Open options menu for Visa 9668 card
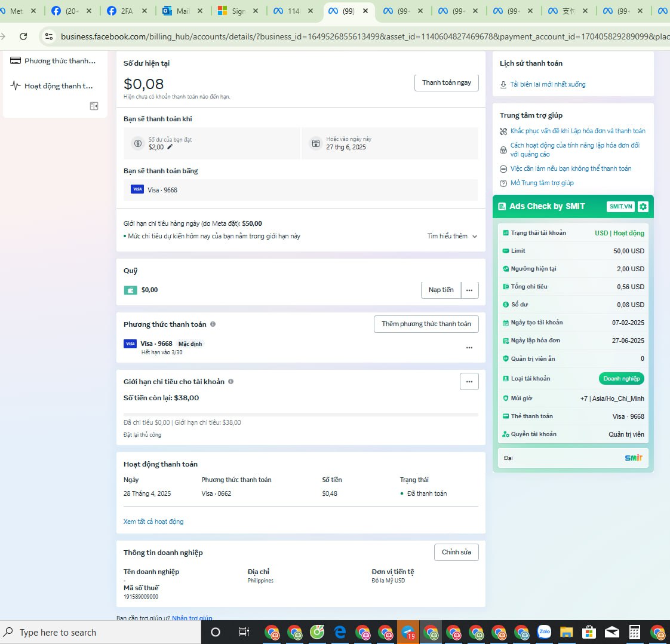Screen dimensions: 670x644 (x=469, y=348)
